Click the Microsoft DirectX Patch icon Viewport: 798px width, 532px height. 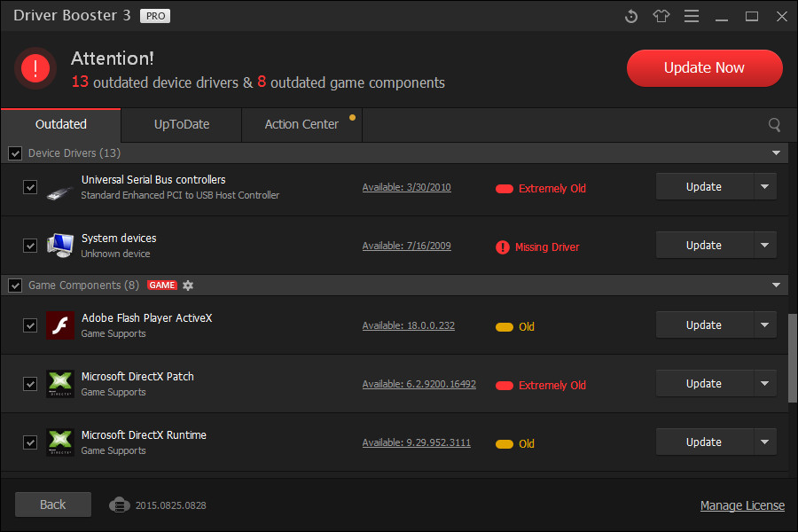[59, 384]
